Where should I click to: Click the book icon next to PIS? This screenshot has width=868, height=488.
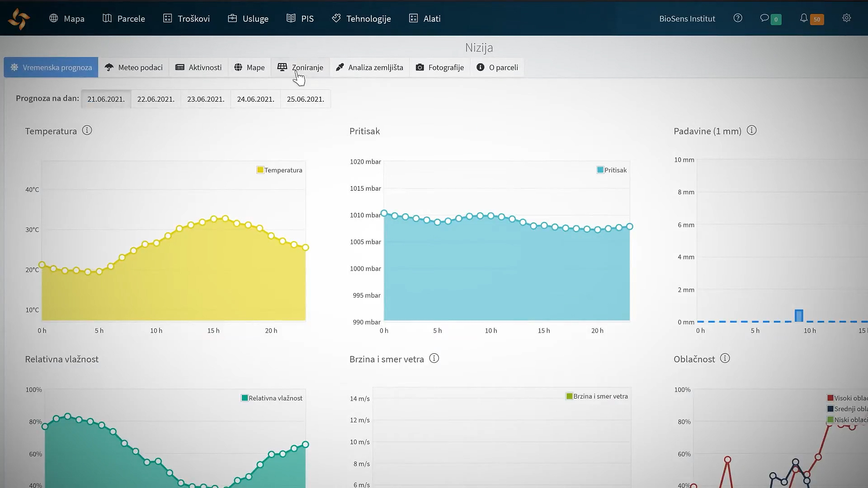click(291, 18)
